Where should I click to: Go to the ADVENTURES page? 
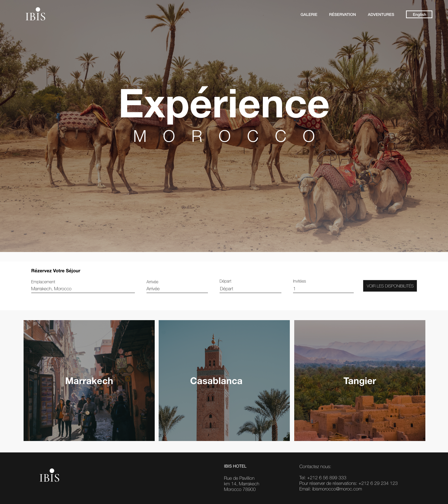(381, 14)
